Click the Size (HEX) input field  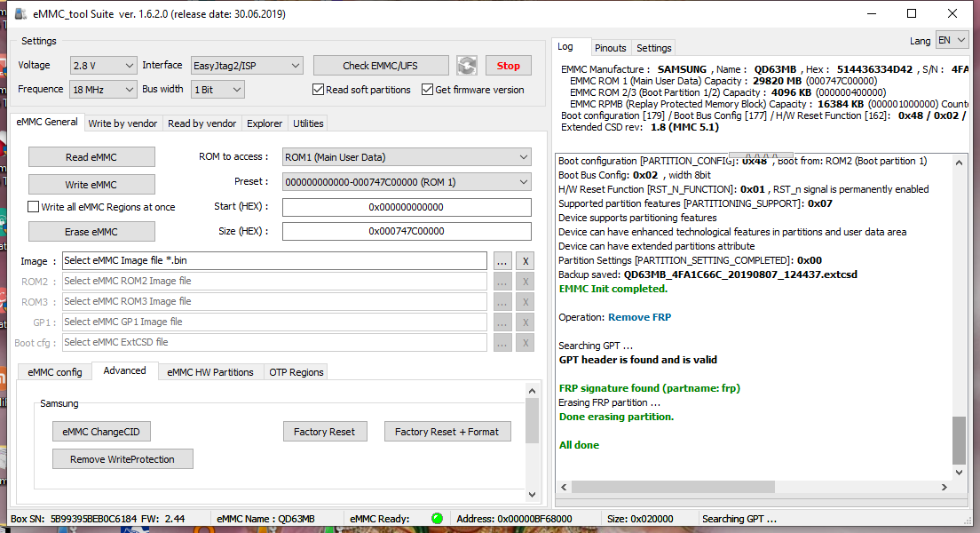click(407, 231)
